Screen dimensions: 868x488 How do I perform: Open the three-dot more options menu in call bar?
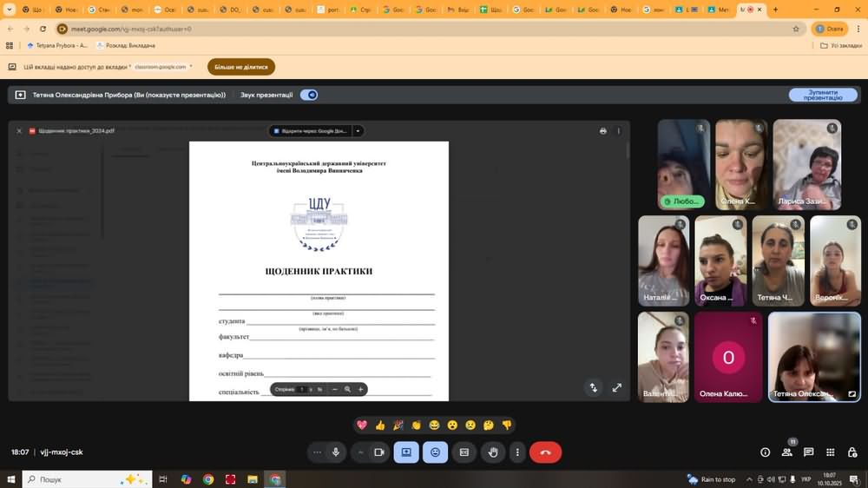[x=517, y=452]
